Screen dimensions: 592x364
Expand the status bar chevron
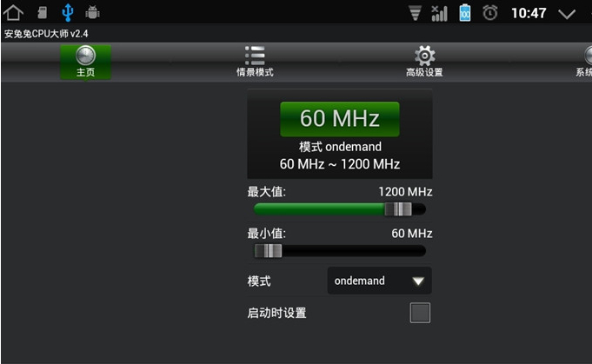pyautogui.click(x=567, y=14)
